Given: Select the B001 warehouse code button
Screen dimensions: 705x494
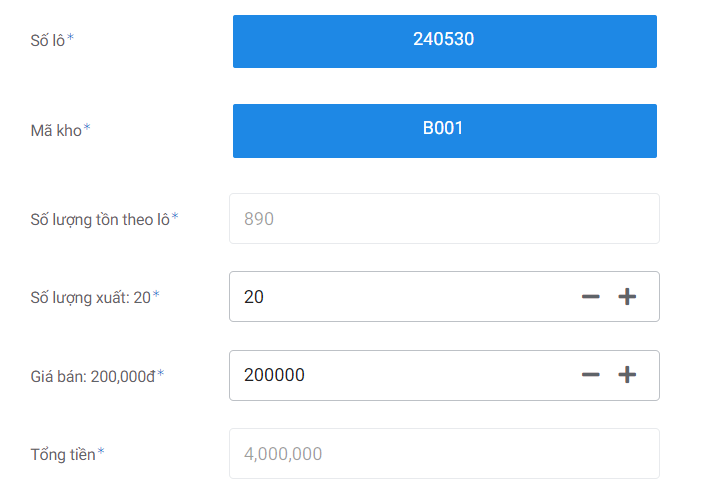Looking at the screenshot, I should pyautogui.click(x=444, y=130).
